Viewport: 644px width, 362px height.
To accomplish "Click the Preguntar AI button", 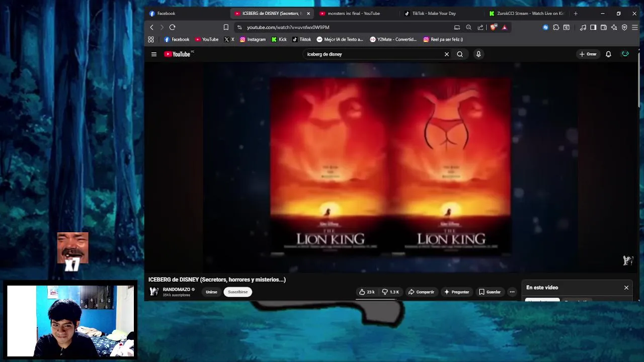I will coord(456,292).
